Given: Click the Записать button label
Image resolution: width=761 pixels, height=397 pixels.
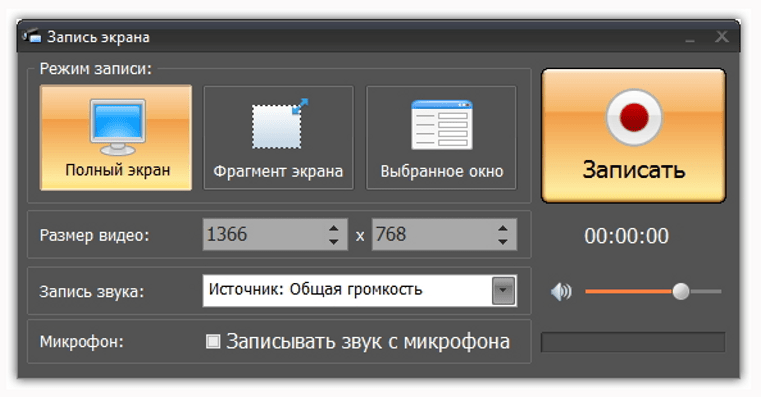Looking at the screenshot, I should coord(634,170).
